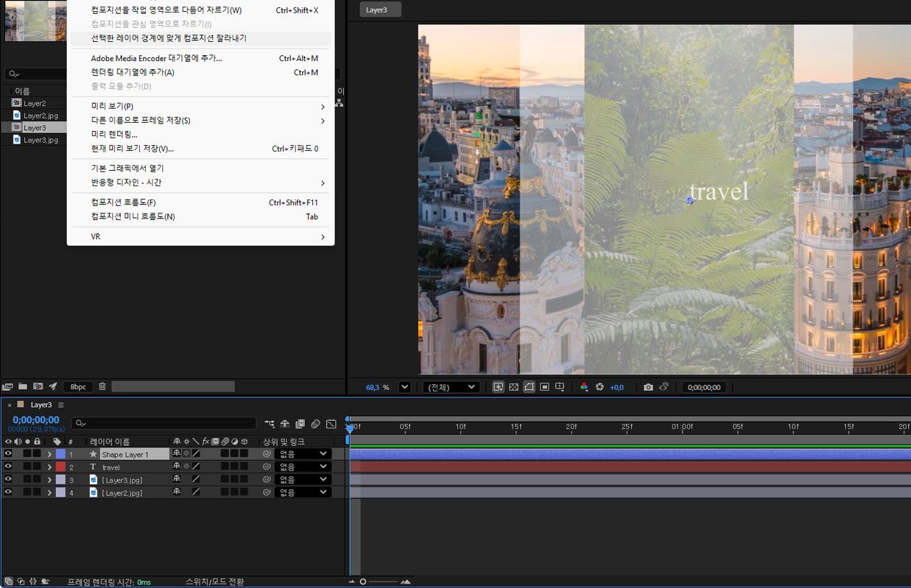Image resolution: width=911 pixels, height=588 pixels.
Task: Open the parent dropdown for travel layer
Action: tap(303, 467)
